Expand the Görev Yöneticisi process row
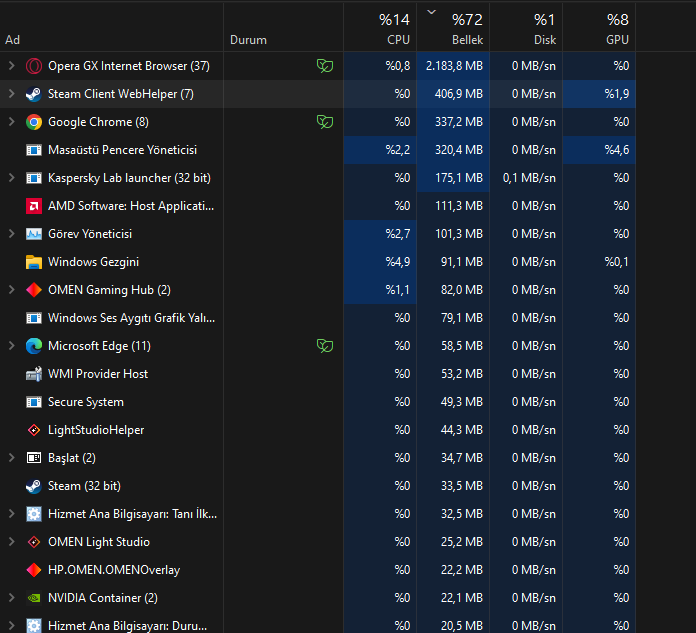 point(12,233)
